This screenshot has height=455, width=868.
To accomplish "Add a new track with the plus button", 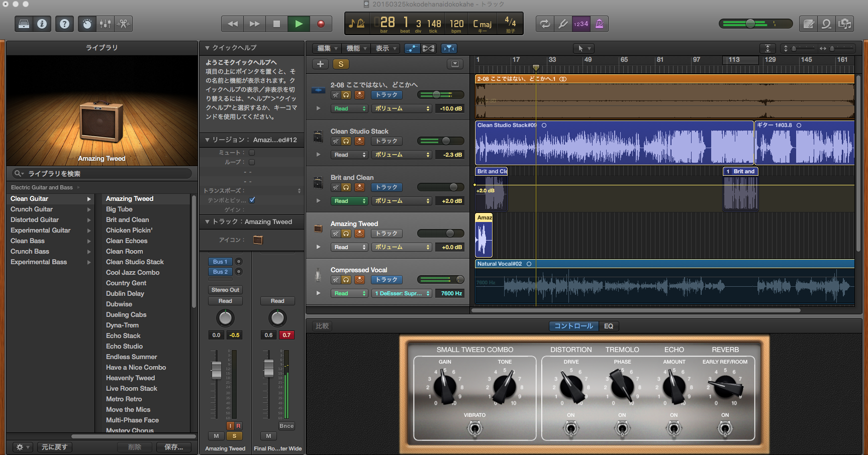I will (x=320, y=64).
